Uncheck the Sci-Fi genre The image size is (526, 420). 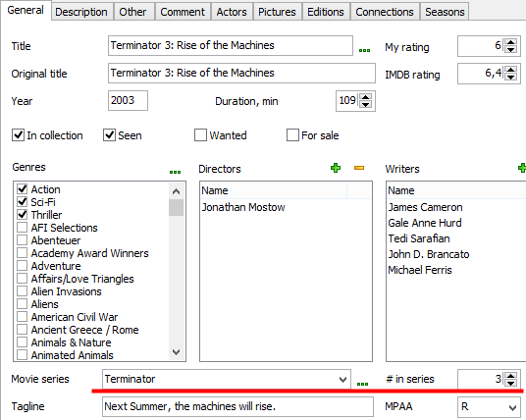pyautogui.click(x=23, y=202)
